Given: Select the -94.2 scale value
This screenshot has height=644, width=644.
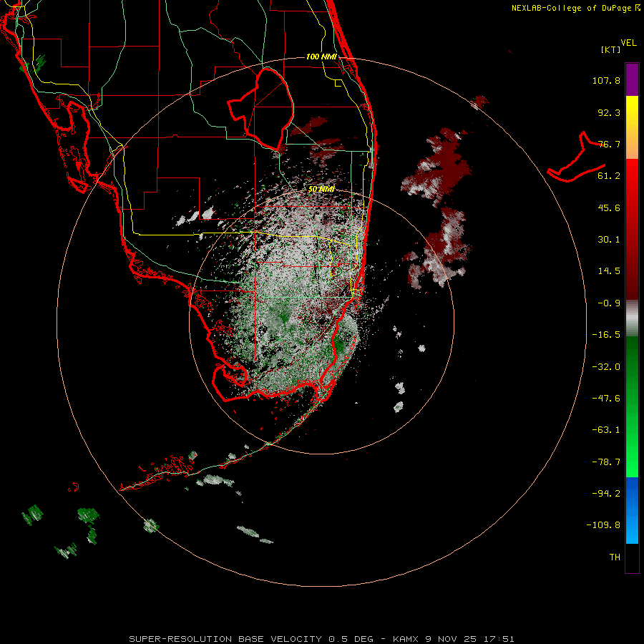Looking at the screenshot, I should pos(606,493).
